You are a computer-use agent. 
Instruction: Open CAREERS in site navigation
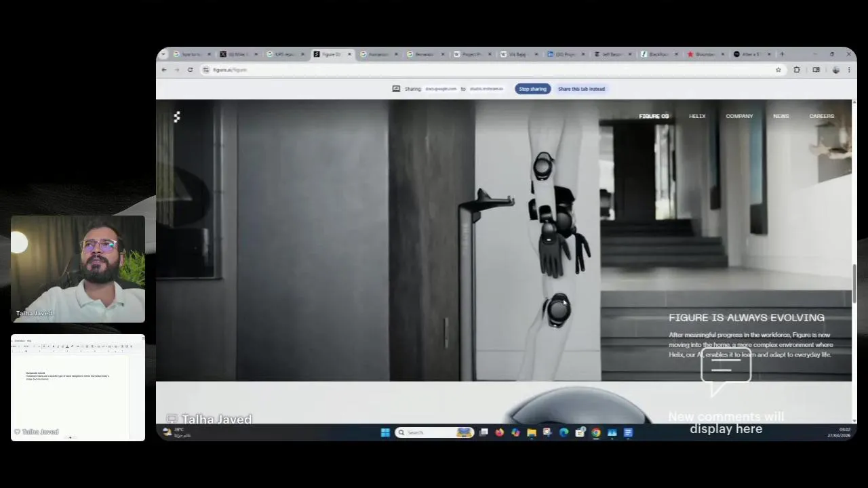821,116
